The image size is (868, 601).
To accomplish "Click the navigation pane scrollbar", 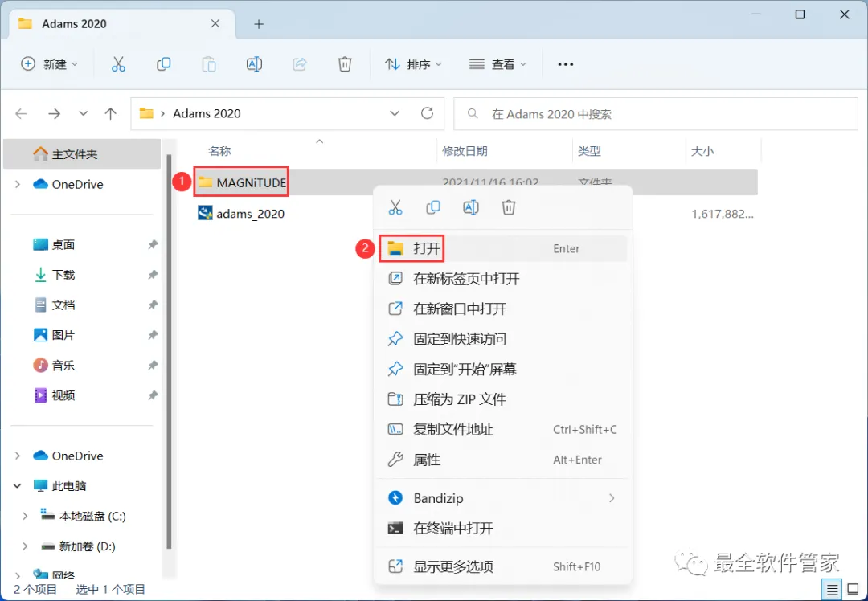I will [x=169, y=351].
